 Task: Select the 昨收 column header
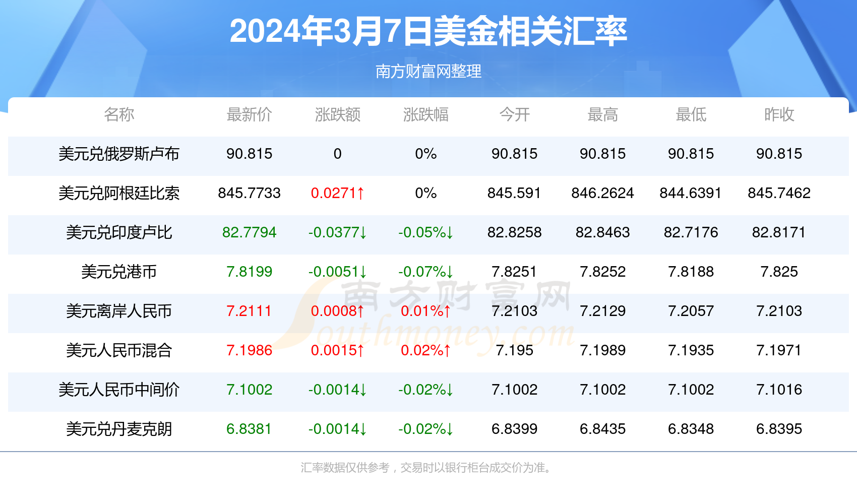[x=779, y=114]
